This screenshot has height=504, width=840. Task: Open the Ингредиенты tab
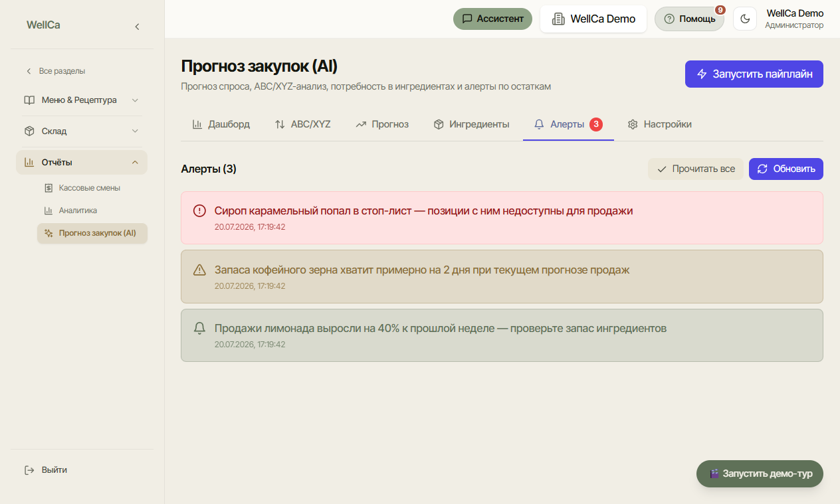coord(471,124)
